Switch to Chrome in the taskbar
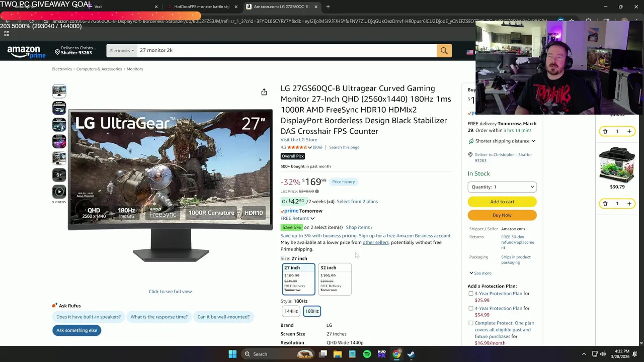This screenshot has width=644, height=362. [396, 354]
